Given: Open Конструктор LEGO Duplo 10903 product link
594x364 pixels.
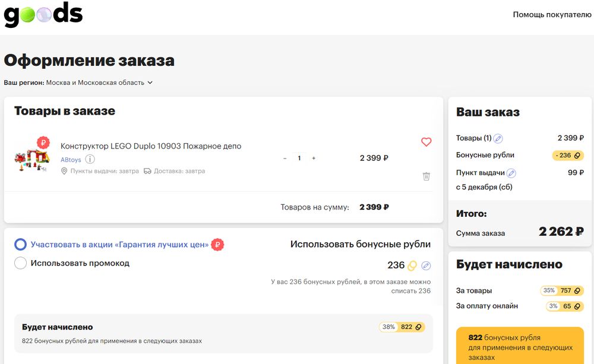Looking at the screenshot, I should tap(151, 146).
